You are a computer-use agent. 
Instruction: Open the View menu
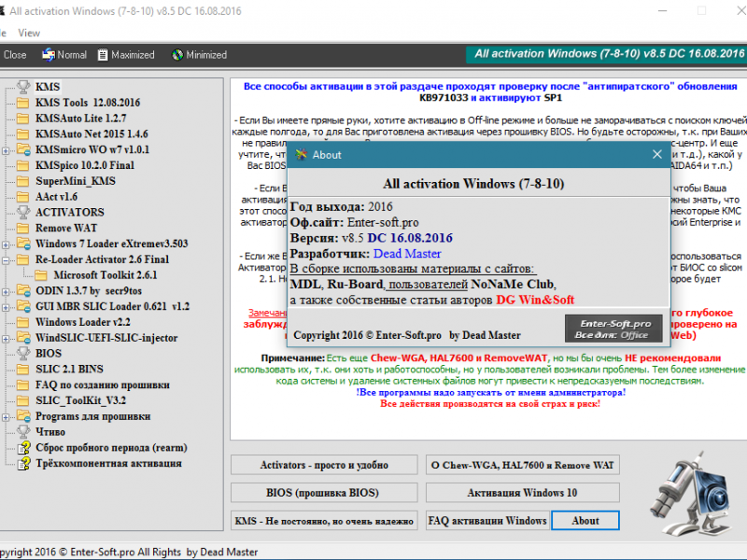[x=29, y=33]
